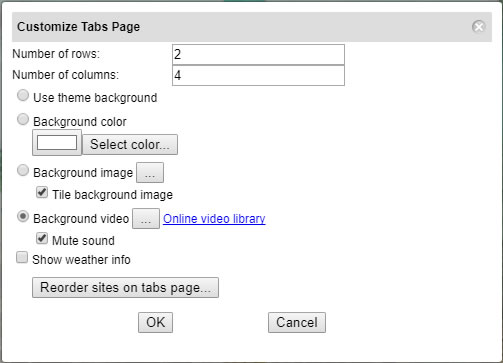Open the Select color picker button
The height and width of the screenshot is (363, 503).
click(130, 145)
